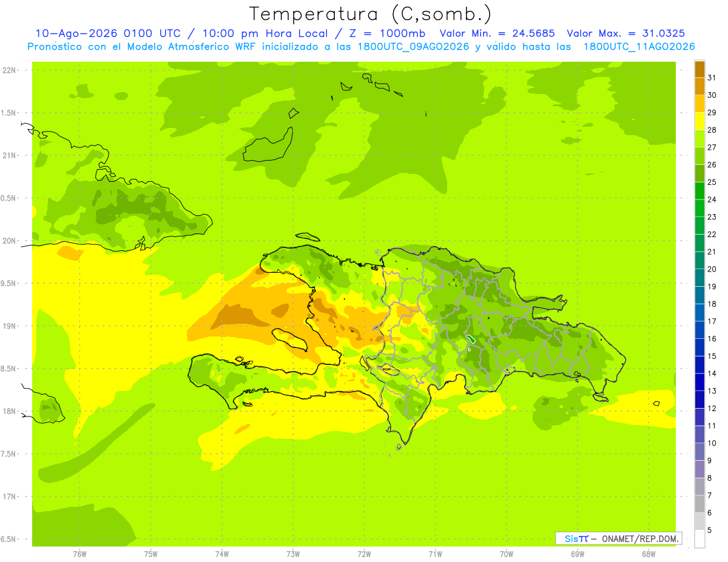Pick the color bar segment between 27 and 28
This screenshot has width=728, height=562.
pyautogui.click(x=699, y=139)
